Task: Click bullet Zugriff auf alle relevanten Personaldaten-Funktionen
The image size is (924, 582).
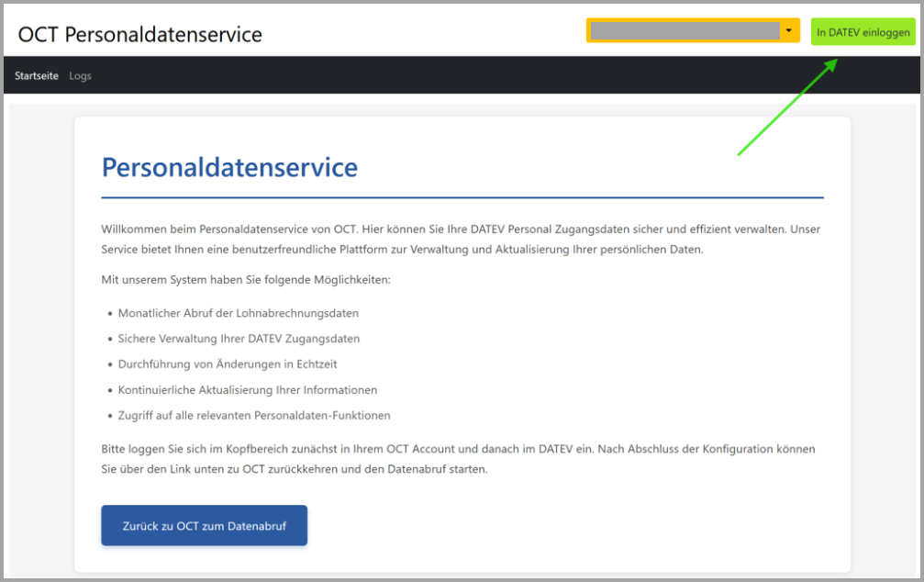Action: (254, 416)
